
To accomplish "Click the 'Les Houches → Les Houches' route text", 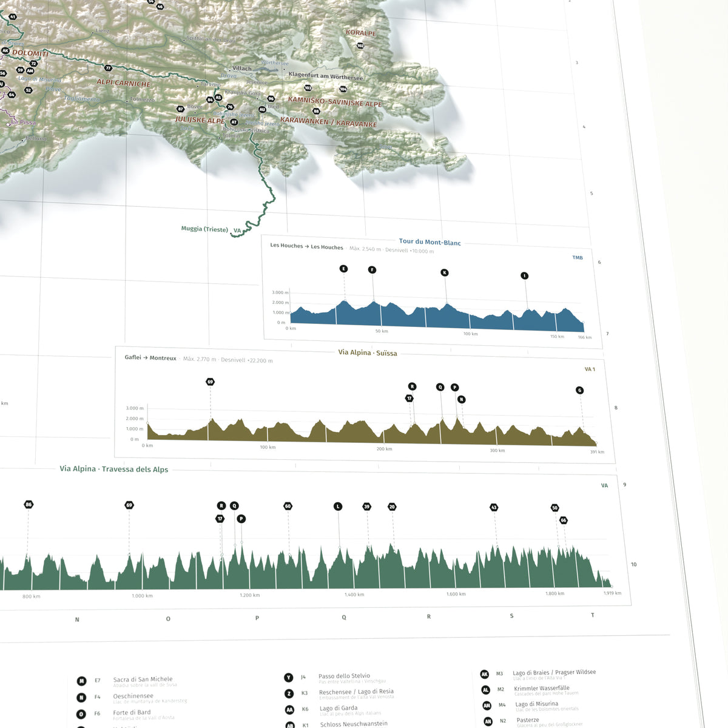I will click(x=306, y=246).
